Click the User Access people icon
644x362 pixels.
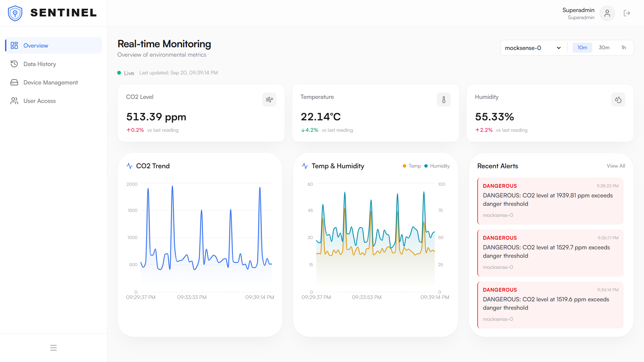coord(14,101)
